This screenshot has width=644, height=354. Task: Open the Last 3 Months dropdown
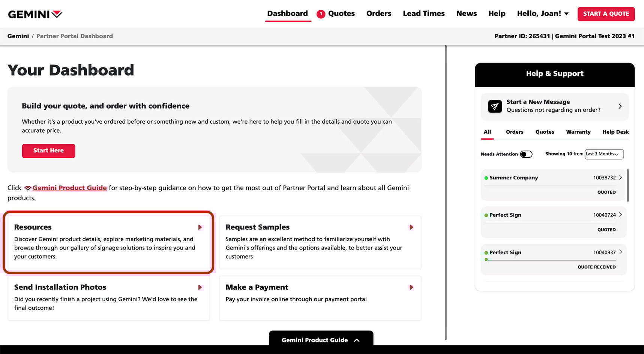click(x=604, y=154)
